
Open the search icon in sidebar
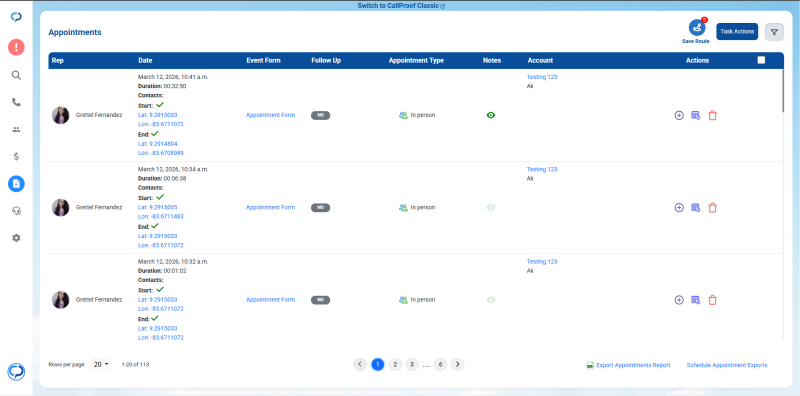(x=16, y=75)
